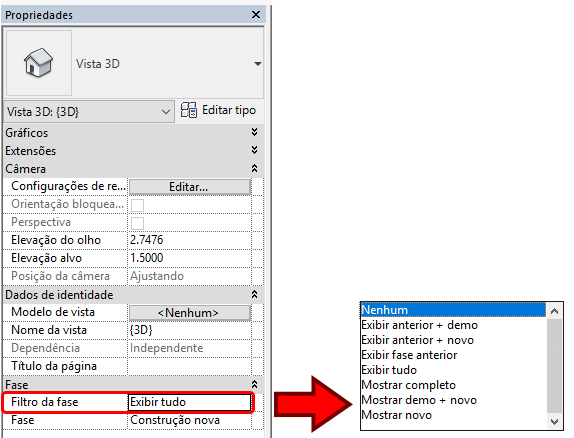Choose Mostrar completo from the filter list
574x438 pixels.
pyautogui.click(x=409, y=385)
